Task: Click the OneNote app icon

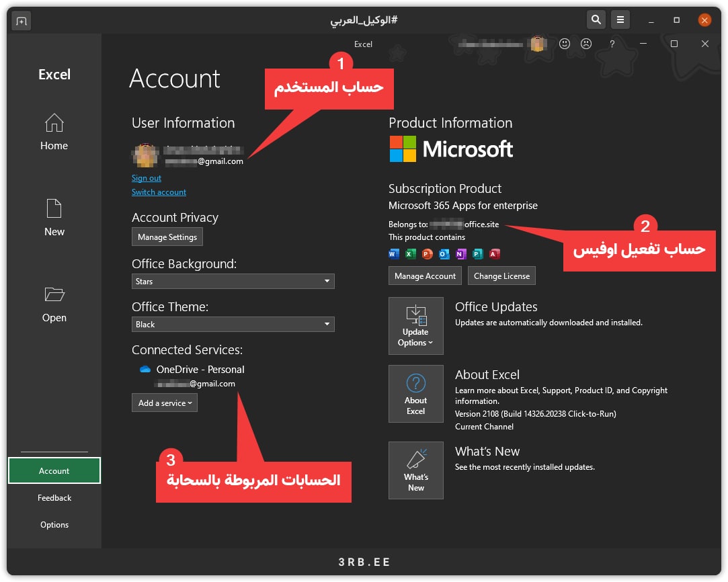Action: coord(460,254)
